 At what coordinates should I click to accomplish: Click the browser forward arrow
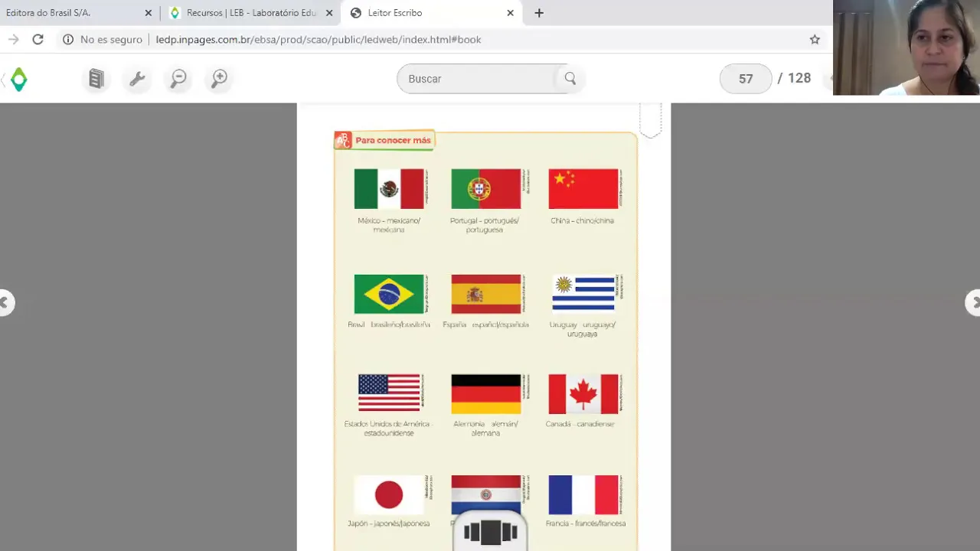[13, 39]
